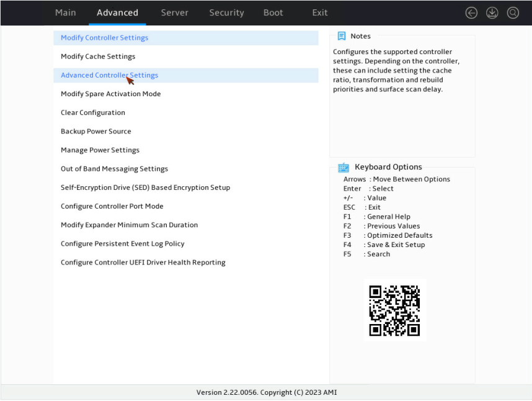The width and height of the screenshot is (532, 401).
Task: Select Configure Controller Port Mode
Action: [186, 206]
